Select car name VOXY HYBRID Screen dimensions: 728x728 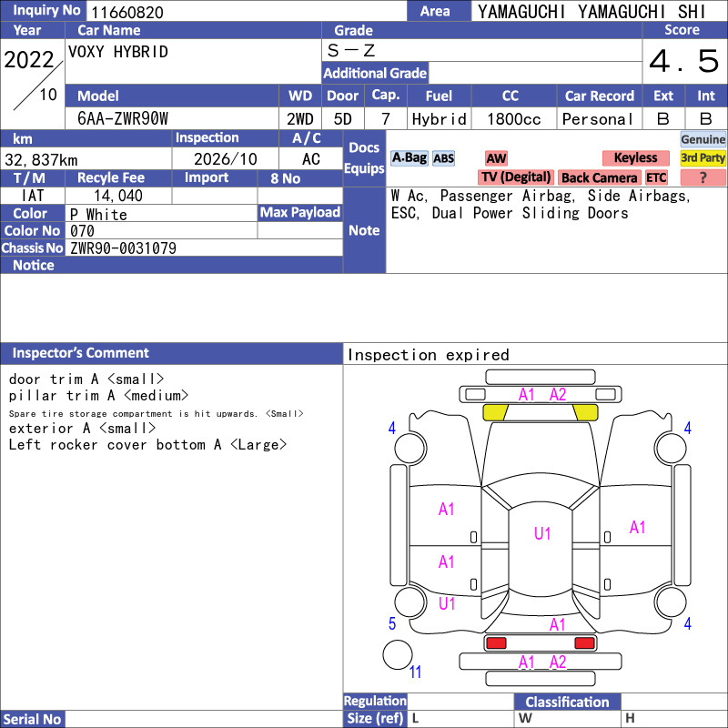[x=118, y=52]
